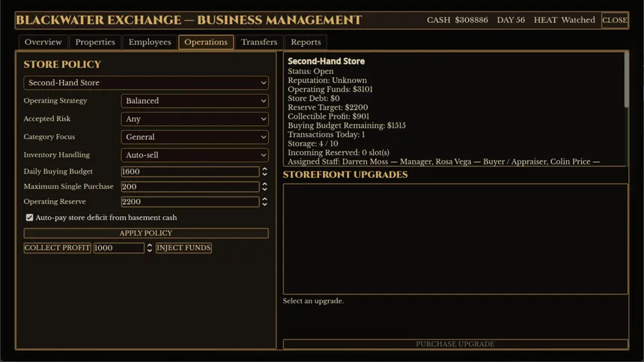644x362 pixels.
Task: Open the Inventory Handling dropdown
Action: click(x=195, y=155)
